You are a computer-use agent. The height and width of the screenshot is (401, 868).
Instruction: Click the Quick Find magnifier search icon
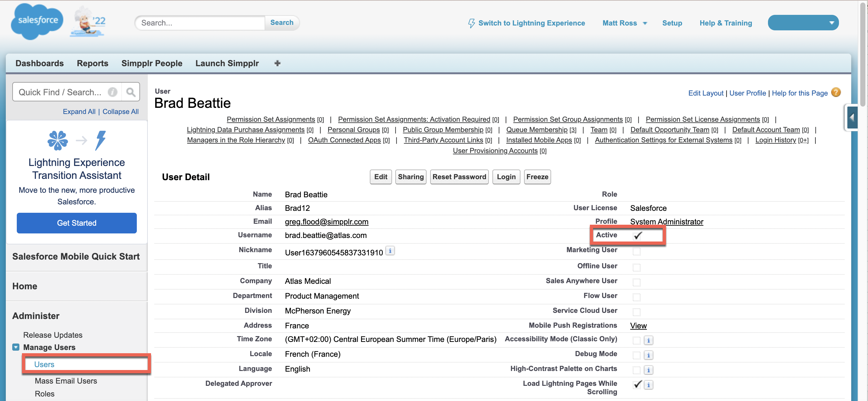pyautogui.click(x=131, y=92)
